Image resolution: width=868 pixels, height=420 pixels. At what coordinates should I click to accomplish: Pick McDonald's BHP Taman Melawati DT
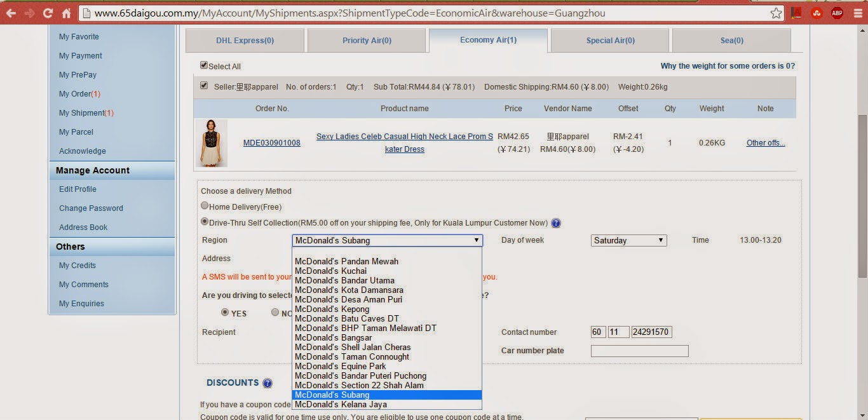(x=387, y=328)
